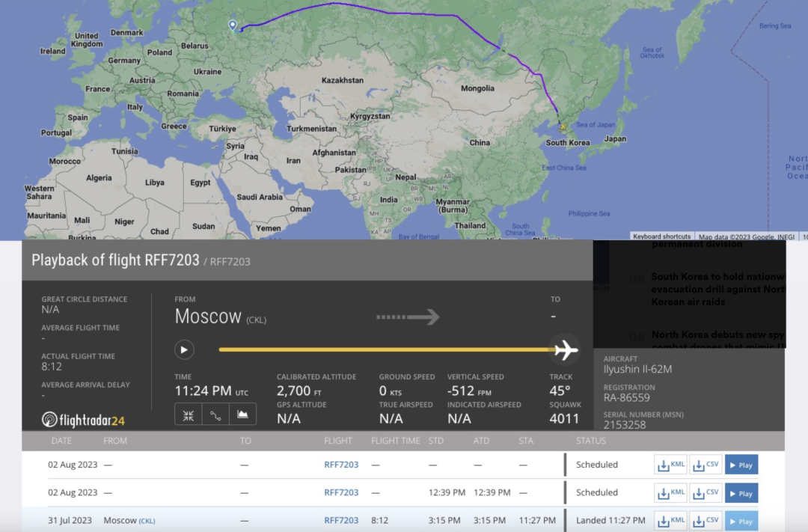Download KML for first 02 Aug row without STD
Image resolution: width=808 pixels, height=532 pixels.
(x=670, y=465)
